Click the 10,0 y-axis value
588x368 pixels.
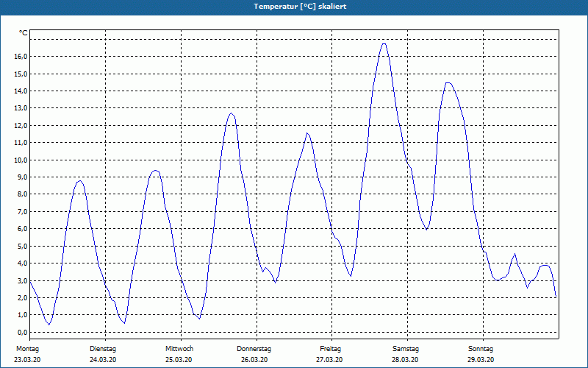[x=21, y=160]
